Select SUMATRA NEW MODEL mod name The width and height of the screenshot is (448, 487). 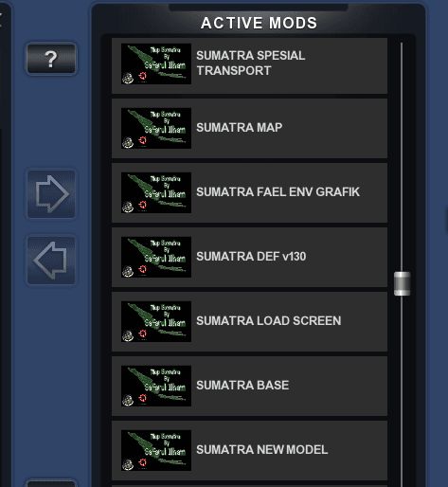point(262,450)
